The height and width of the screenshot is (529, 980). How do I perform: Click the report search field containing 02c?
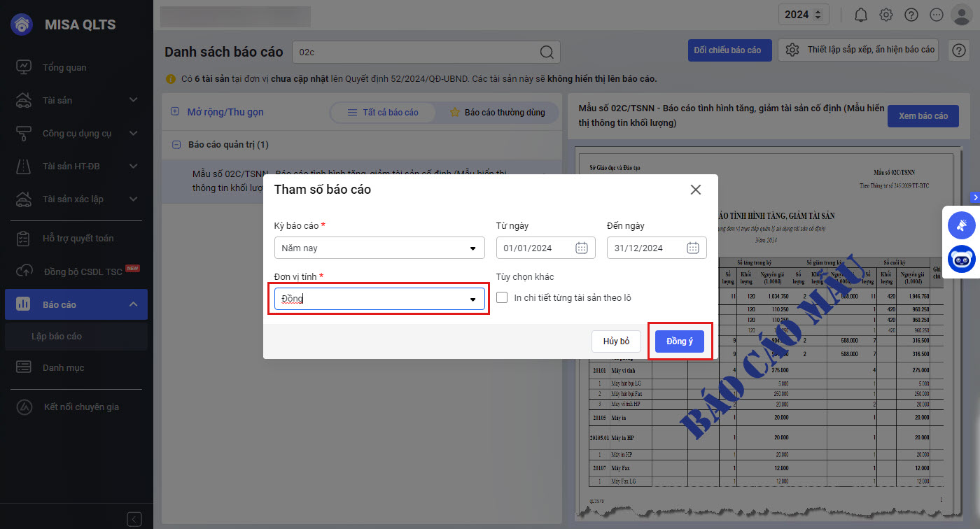pos(426,52)
